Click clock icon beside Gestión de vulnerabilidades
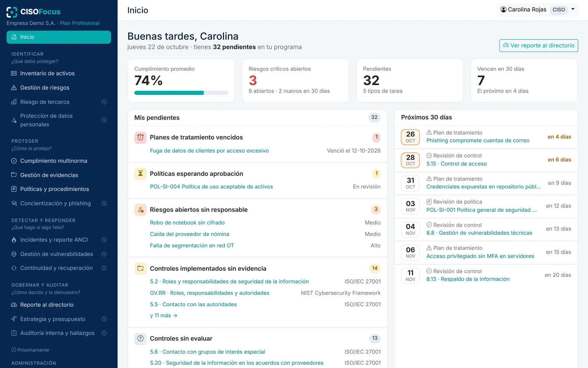588x368 pixels. (x=104, y=254)
